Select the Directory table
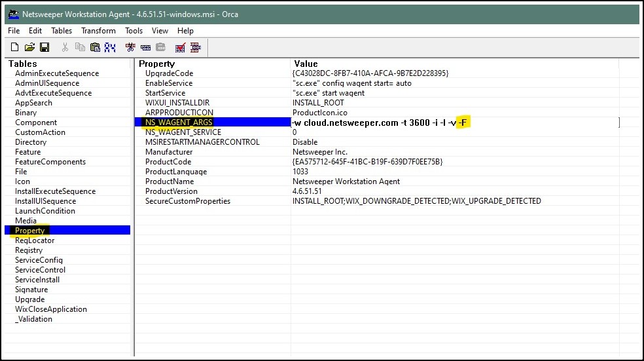Viewport: 644px width, 361px height. click(31, 142)
